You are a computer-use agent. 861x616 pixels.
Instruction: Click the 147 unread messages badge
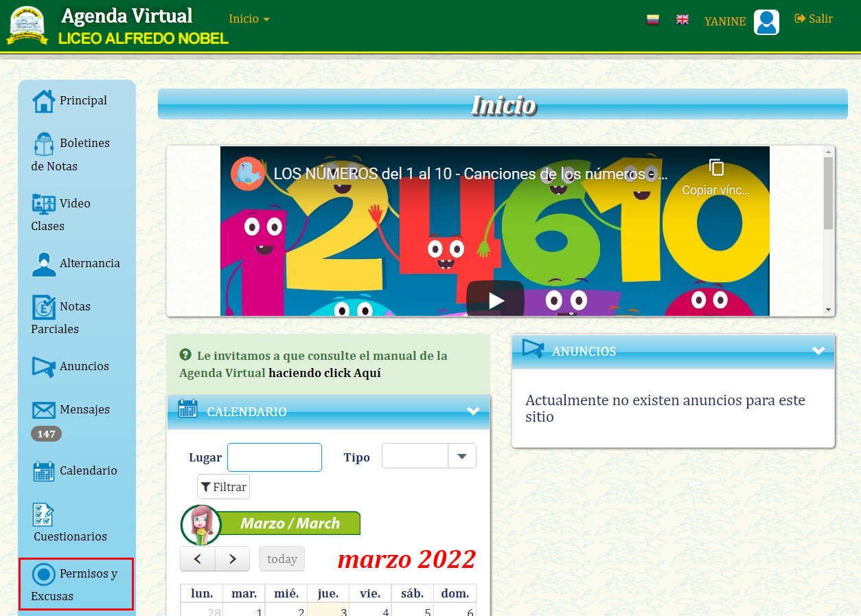[46, 434]
